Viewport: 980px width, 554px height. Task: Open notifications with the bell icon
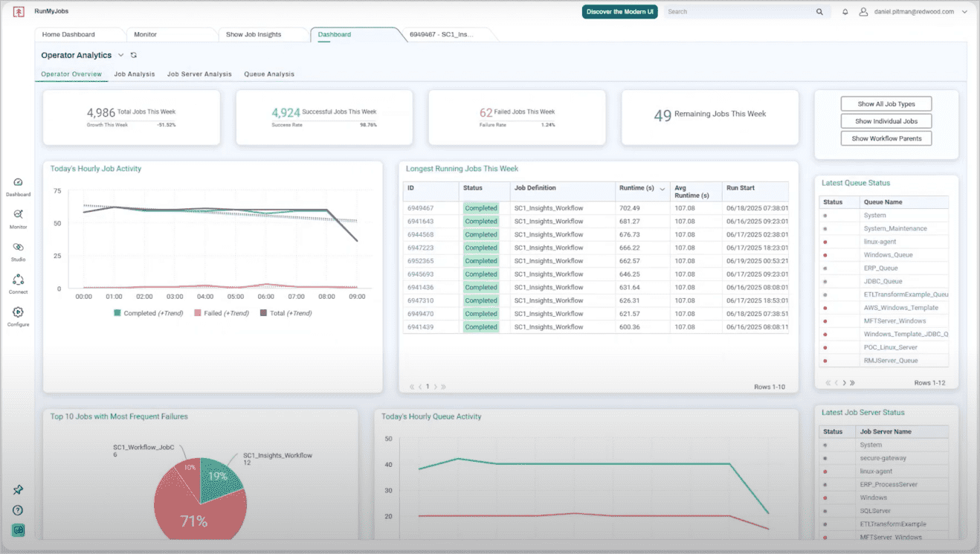845,11
